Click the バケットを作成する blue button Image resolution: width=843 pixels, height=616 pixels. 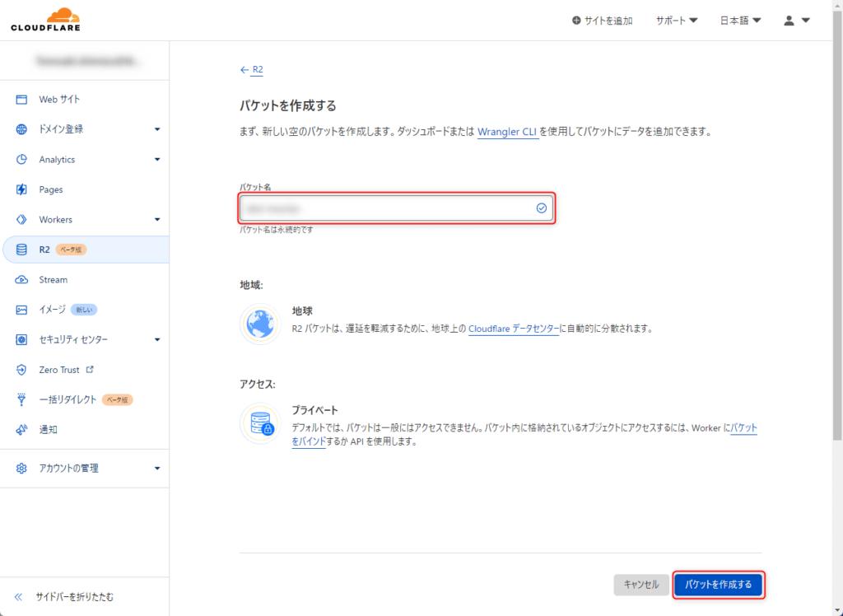[718, 585]
